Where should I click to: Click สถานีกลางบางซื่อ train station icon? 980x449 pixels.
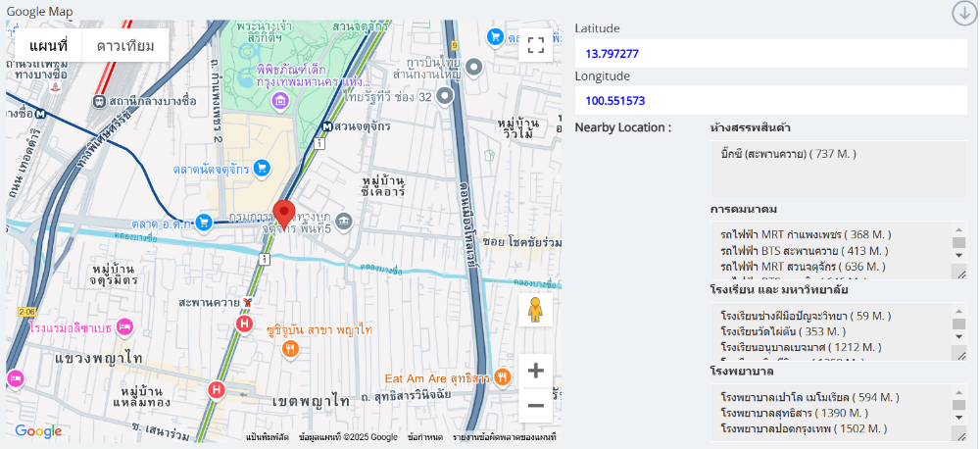click(99, 101)
